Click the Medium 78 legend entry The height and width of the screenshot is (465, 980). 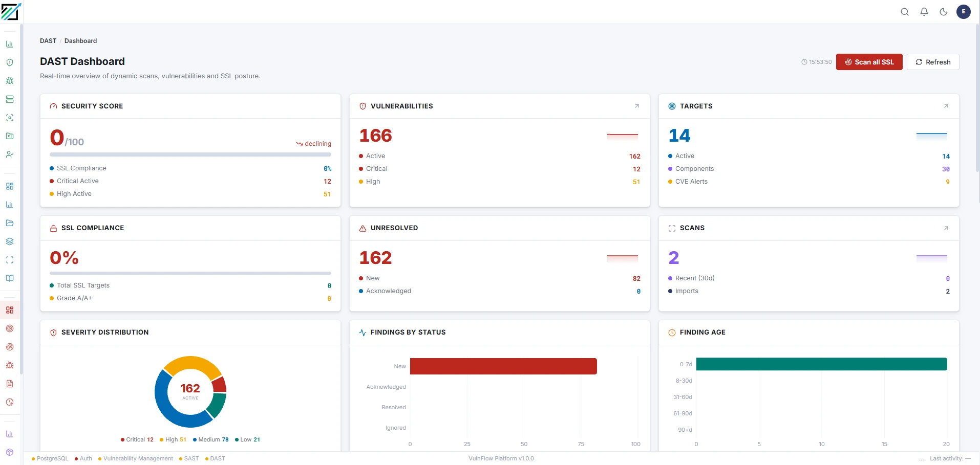(x=210, y=439)
